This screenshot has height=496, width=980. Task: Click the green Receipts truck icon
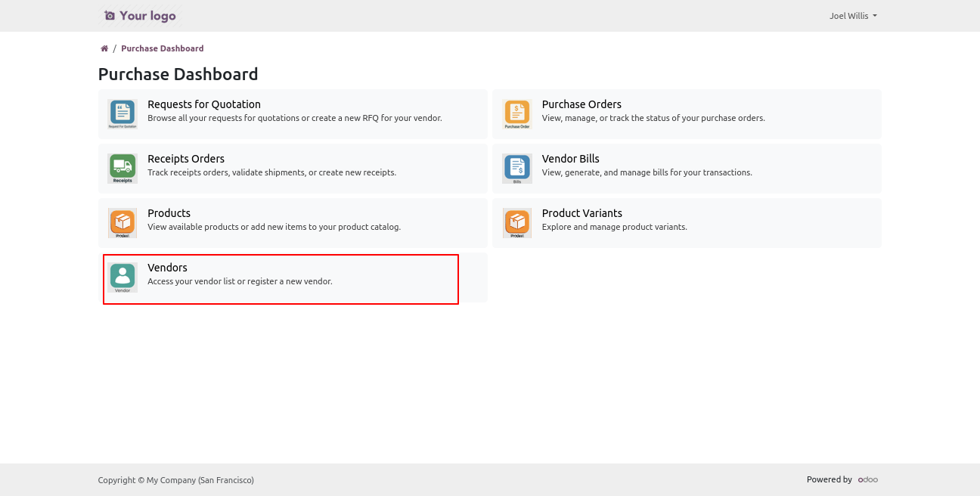[x=122, y=169]
